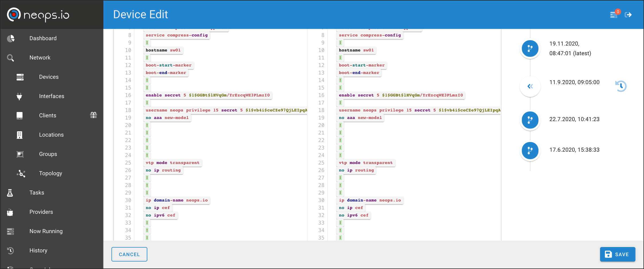This screenshot has width=644, height=269.
Task: Click the Providers icon in the sidebar
Action: [x=10, y=212]
